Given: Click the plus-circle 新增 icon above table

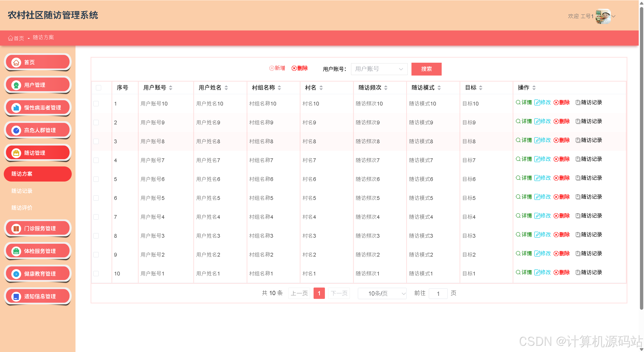Looking at the screenshot, I should (272, 68).
